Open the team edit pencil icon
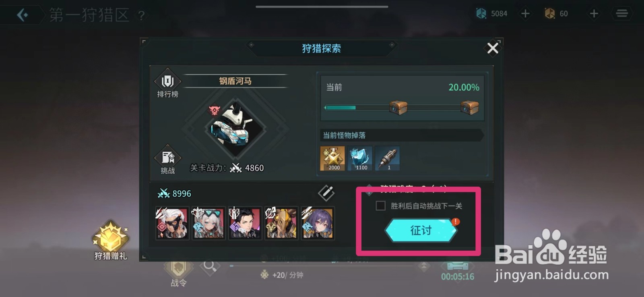 326,193
